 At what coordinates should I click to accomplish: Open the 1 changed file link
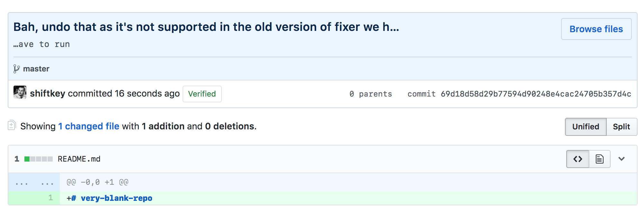tap(88, 126)
